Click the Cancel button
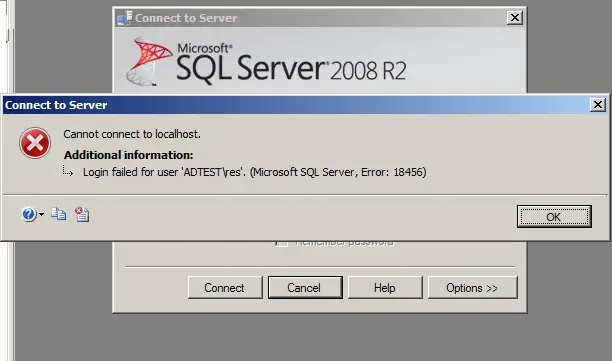Screen dimensions: 612x361 click(305, 288)
